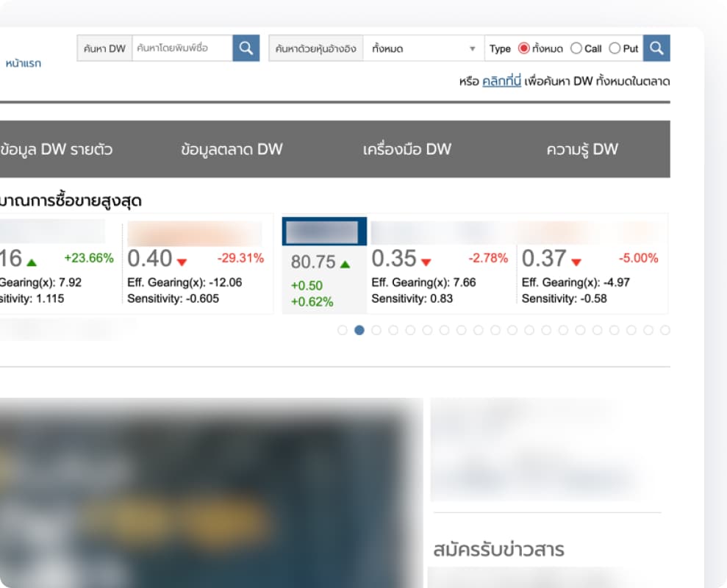Select the ทั้งหมด type radio button
This screenshot has width=727, height=588.
click(x=524, y=49)
